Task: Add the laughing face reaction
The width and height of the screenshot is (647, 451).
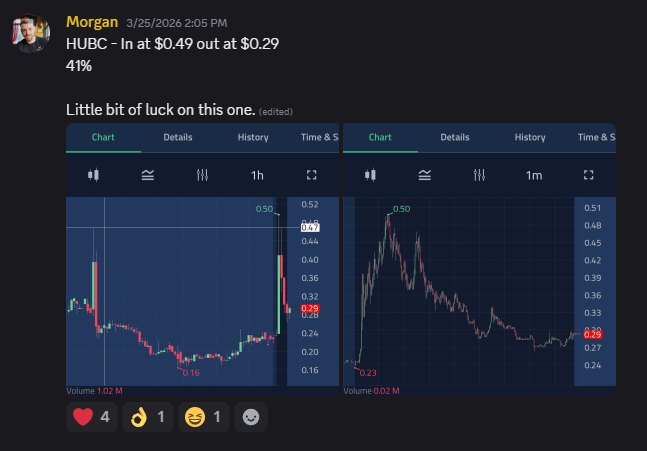Action: click(x=204, y=417)
